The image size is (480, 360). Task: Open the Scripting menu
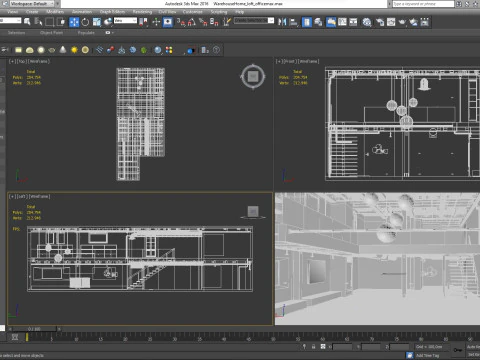pyautogui.click(x=219, y=12)
